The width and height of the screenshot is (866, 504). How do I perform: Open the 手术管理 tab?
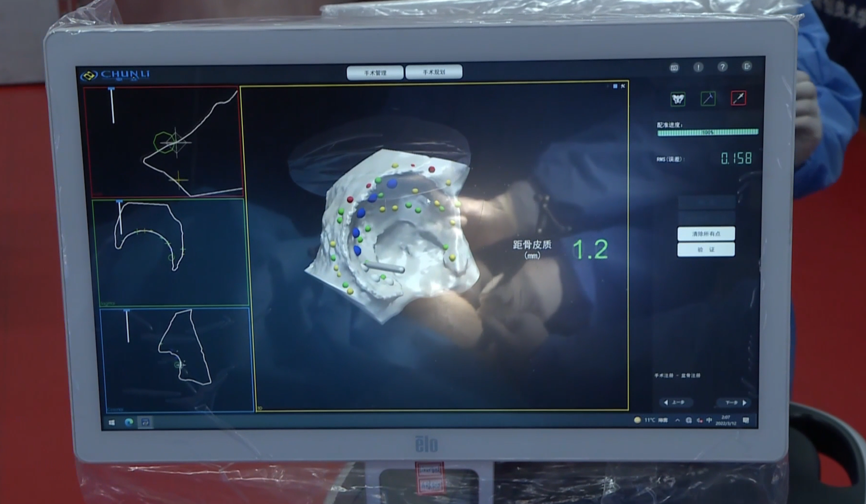click(375, 73)
